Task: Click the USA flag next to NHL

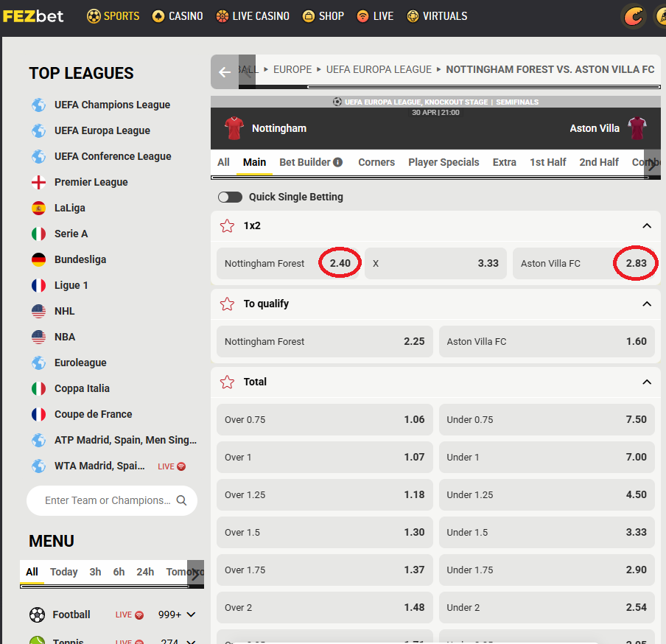Action: (x=38, y=312)
